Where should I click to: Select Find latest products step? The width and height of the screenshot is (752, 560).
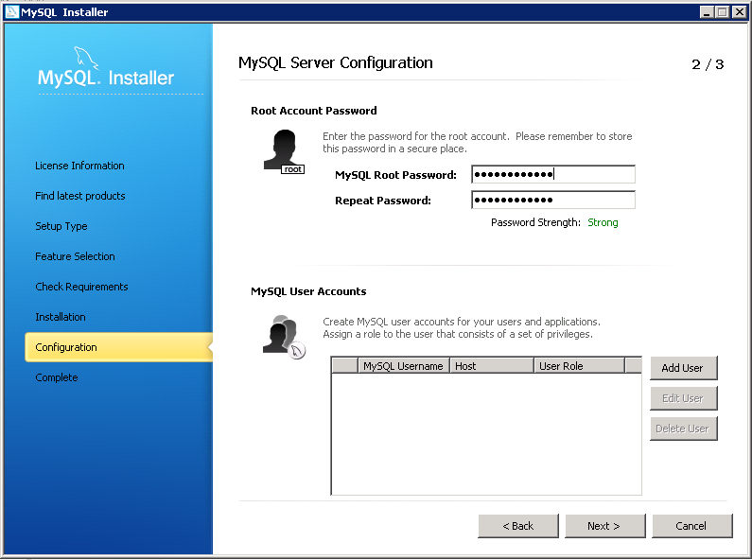(80, 196)
